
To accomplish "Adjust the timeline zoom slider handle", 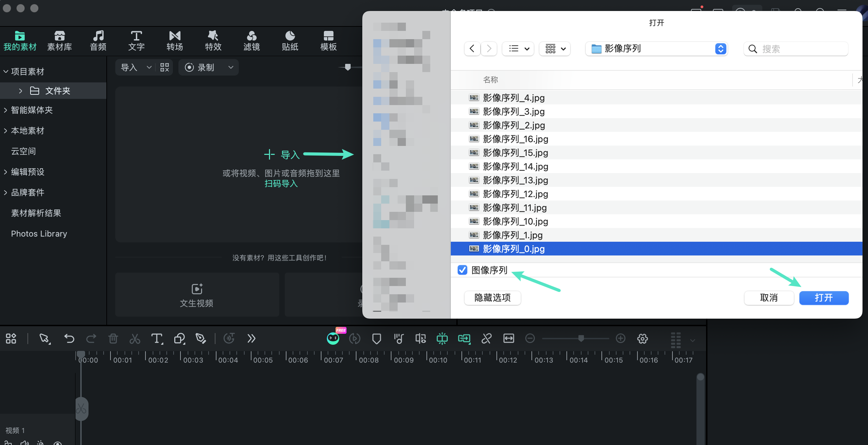I will point(581,339).
